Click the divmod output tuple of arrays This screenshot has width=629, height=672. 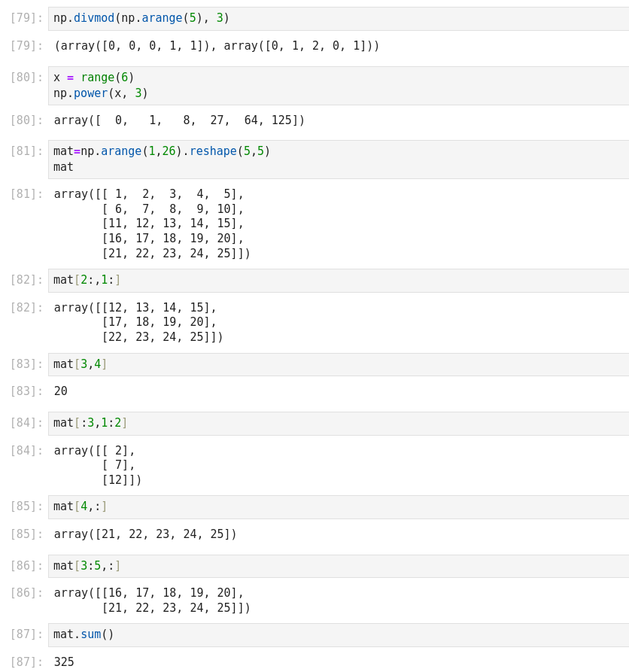point(217,46)
